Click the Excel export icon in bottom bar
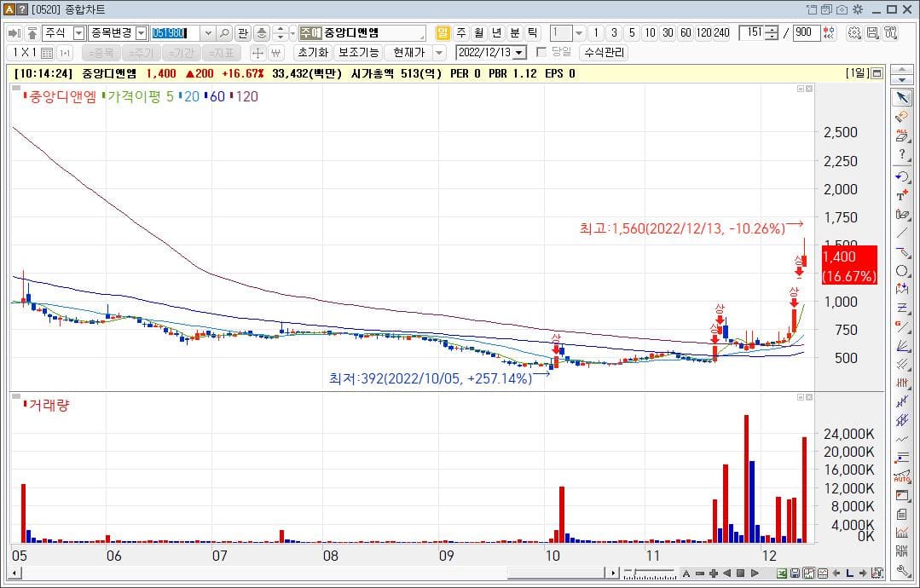The height and width of the screenshot is (588, 920). 782,573
